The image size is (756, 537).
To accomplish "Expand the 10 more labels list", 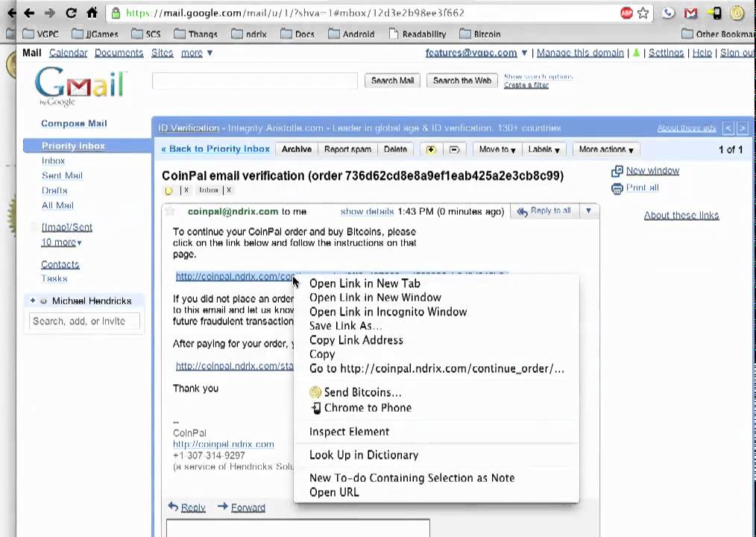I will coord(61,242).
